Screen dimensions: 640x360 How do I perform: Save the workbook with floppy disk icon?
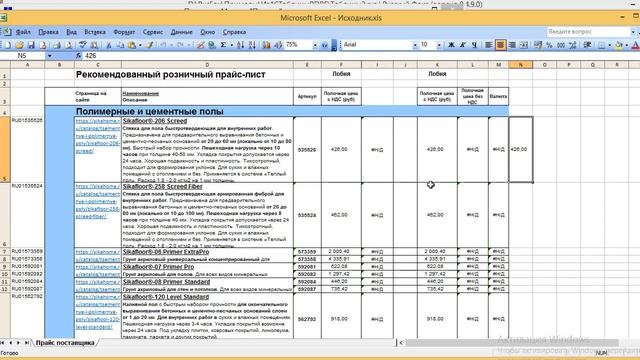pos(31,45)
